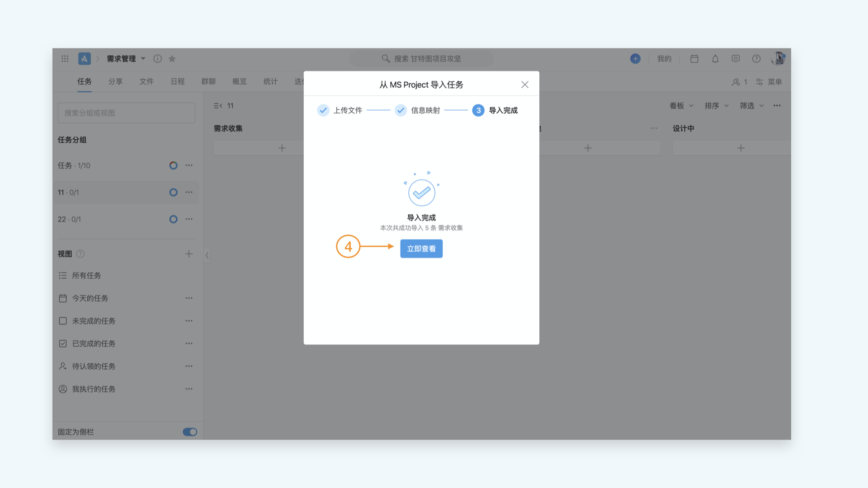Open the notifications bell icon
Image resolution: width=868 pixels, height=488 pixels.
point(715,59)
